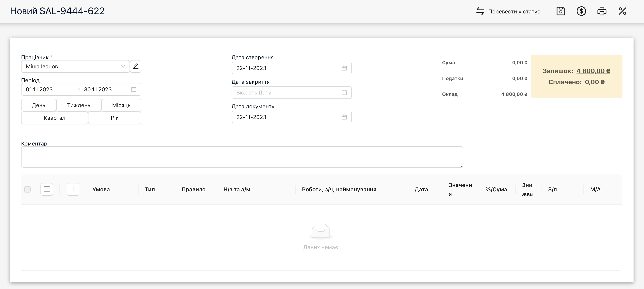The width and height of the screenshot is (644, 289).
Task: Open Перевести у статус menu
Action: (x=508, y=11)
